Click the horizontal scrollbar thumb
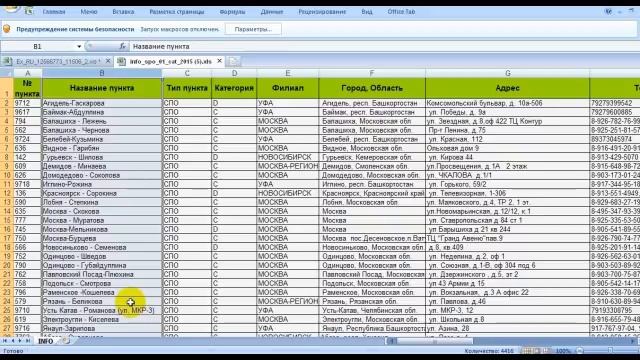Image resolution: width=640 pixels, height=360 pixels. [x=434, y=341]
